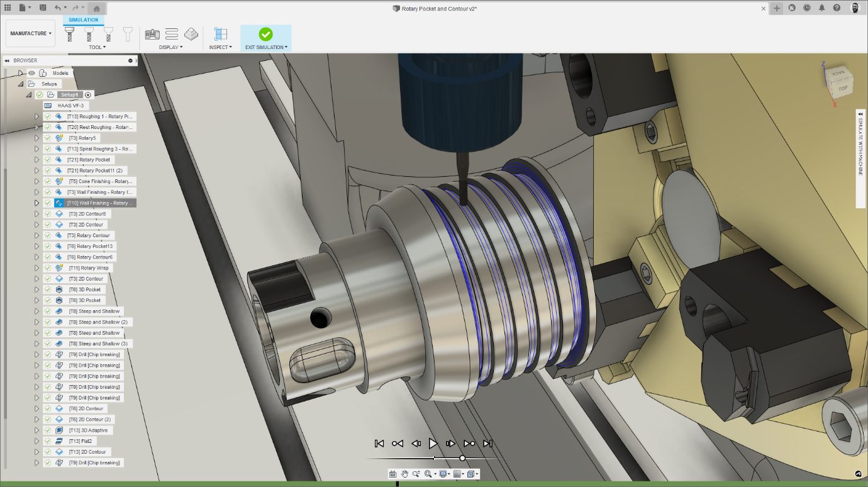Open the job status clock icon
This screenshot has height=487, width=868.
pyautogui.click(x=806, y=8)
